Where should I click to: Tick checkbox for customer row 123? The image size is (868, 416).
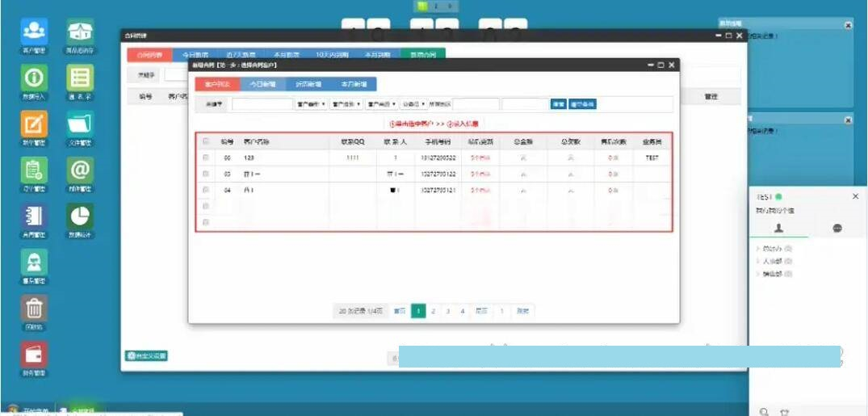(206, 158)
